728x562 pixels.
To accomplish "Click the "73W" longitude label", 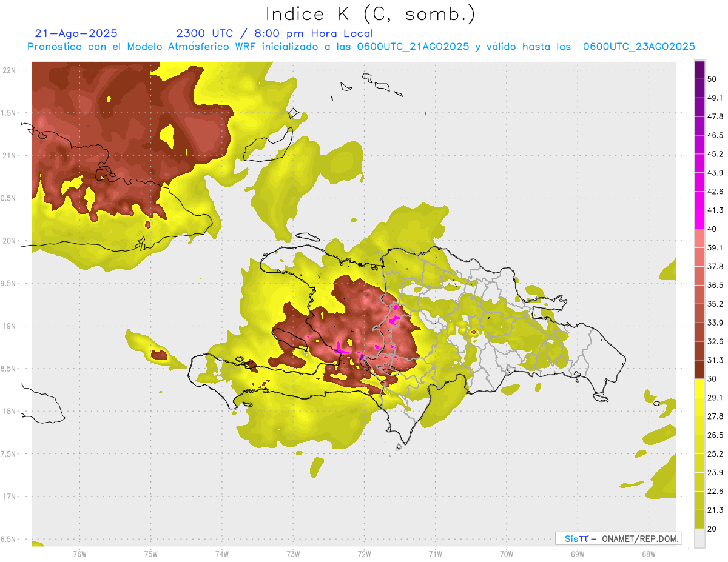I will (293, 554).
